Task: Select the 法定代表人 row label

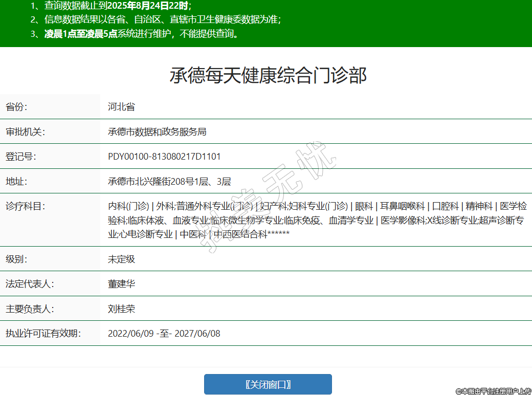Action: [30, 283]
